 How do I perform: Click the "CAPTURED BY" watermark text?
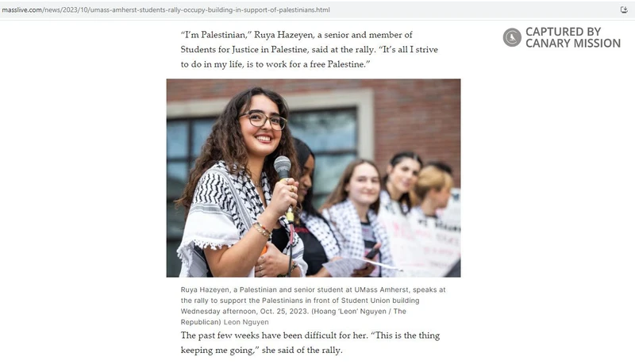(563, 32)
